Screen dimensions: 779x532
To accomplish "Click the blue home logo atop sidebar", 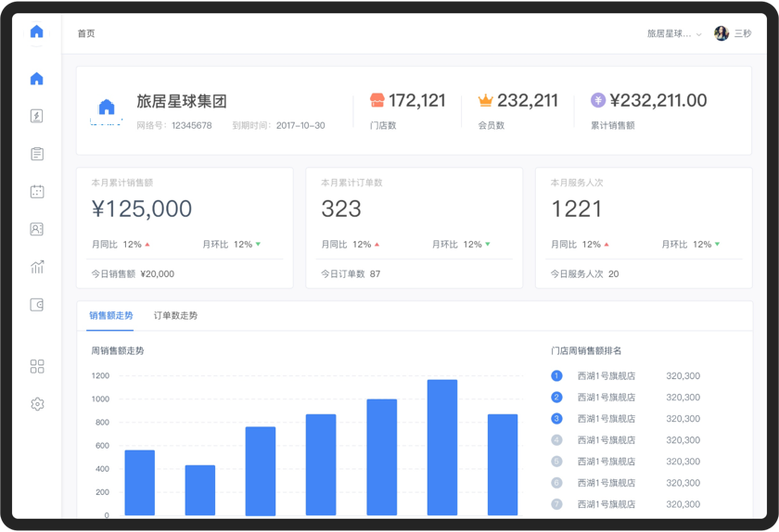I will click(37, 32).
